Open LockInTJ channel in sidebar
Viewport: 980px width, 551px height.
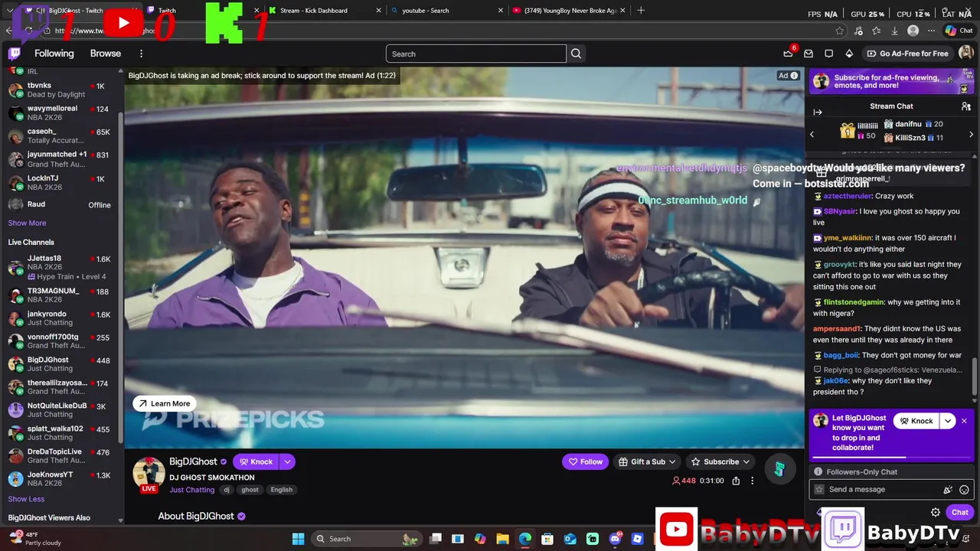60,183
